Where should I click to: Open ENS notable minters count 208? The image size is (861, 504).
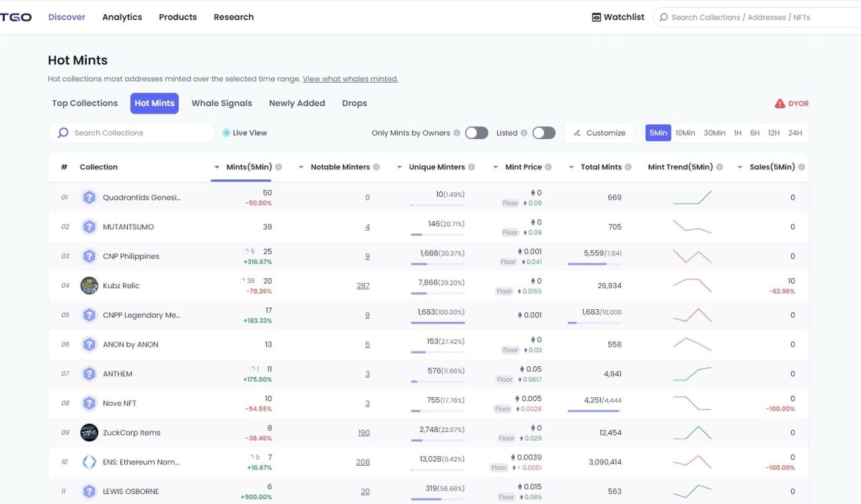click(363, 462)
